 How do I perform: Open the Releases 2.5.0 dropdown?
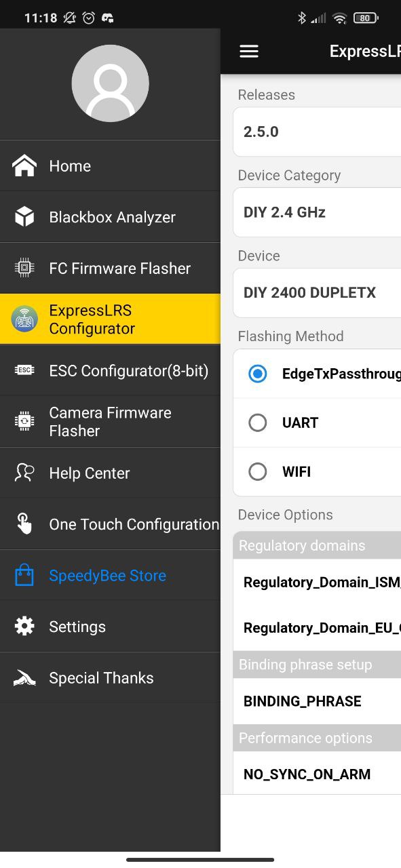(317, 132)
